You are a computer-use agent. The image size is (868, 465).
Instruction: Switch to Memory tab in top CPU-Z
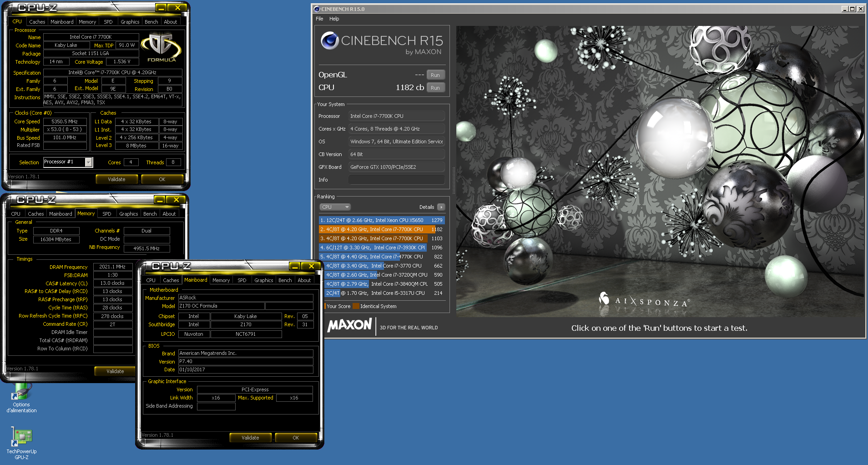[87, 22]
